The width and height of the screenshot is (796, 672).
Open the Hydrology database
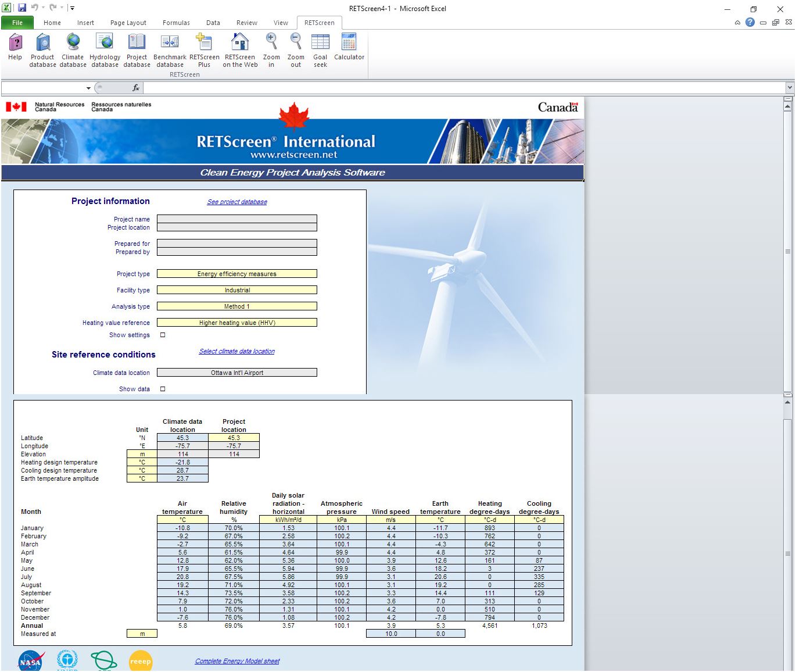105,49
